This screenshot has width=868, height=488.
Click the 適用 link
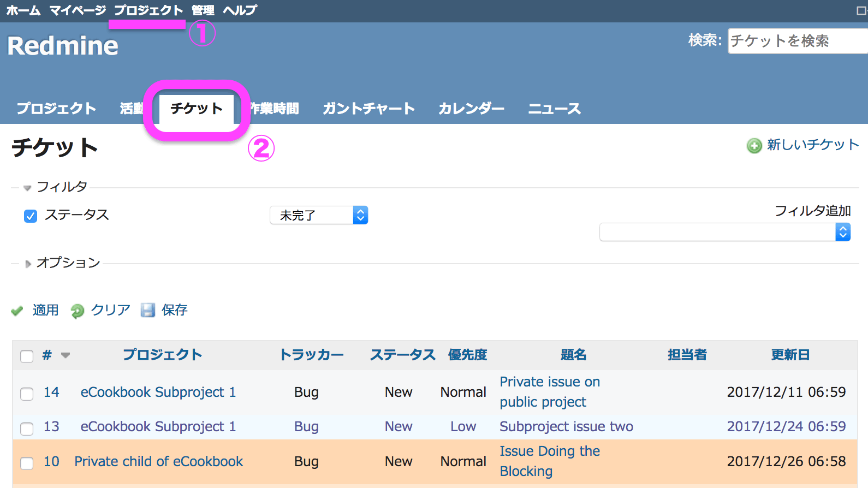point(45,310)
